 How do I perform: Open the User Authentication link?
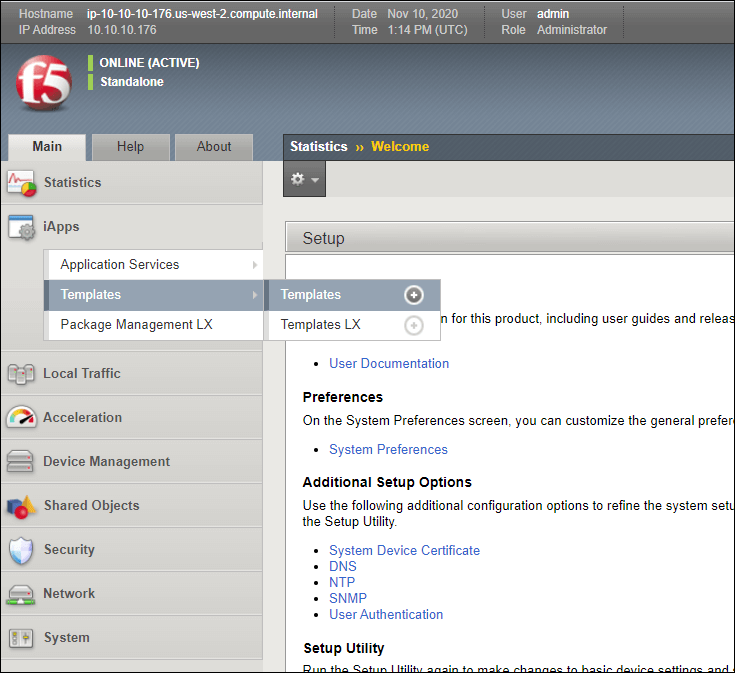coord(386,614)
